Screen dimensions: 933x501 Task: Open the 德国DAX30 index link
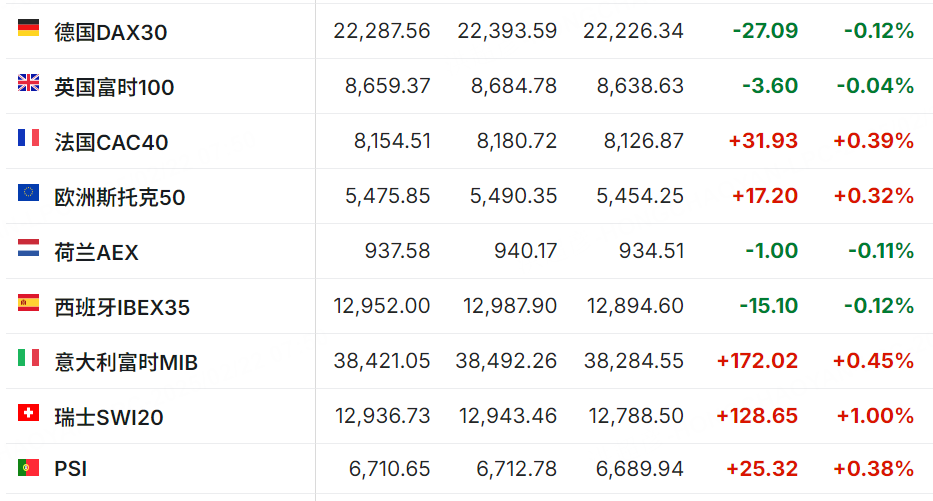point(111,32)
